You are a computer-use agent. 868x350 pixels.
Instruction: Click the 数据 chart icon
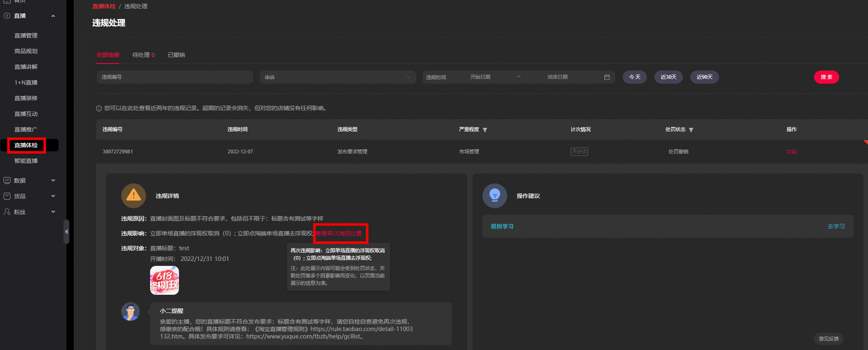coord(7,180)
